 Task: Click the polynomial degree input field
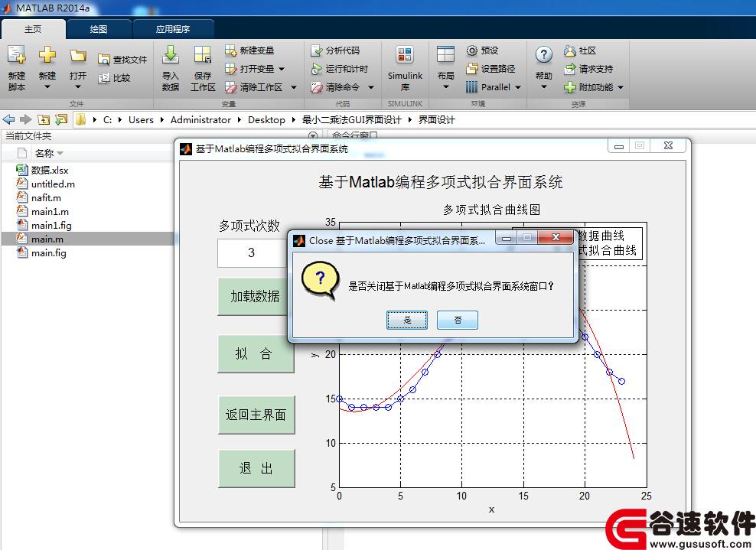[x=252, y=253]
